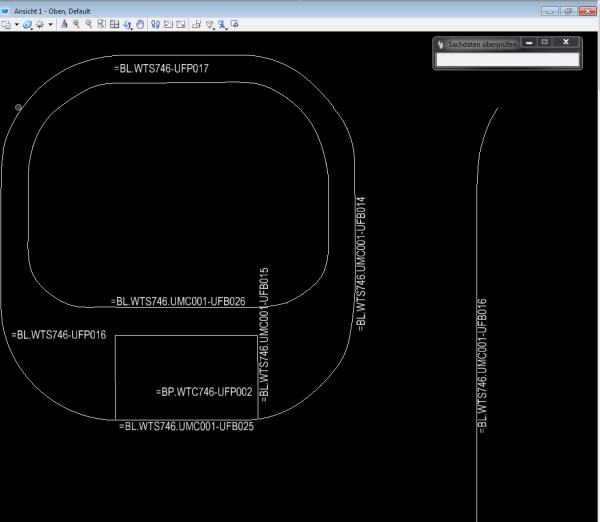Open the Display Styles globe icon
Image resolution: width=600 pixels, height=522 pixels.
click(27, 23)
